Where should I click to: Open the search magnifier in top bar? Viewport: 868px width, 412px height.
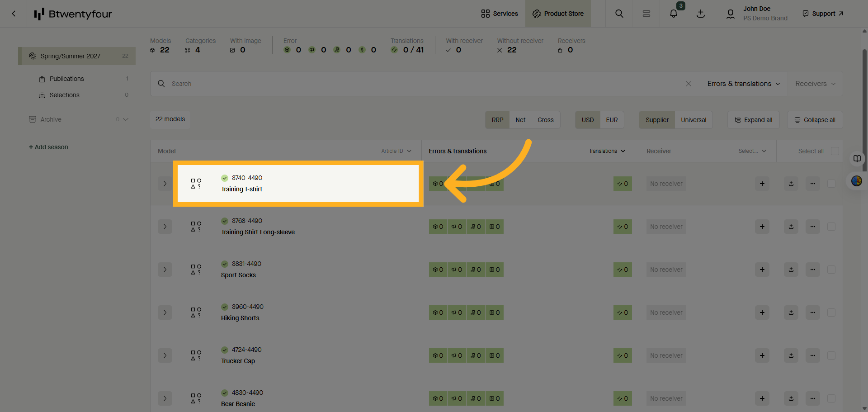(x=619, y=14)
